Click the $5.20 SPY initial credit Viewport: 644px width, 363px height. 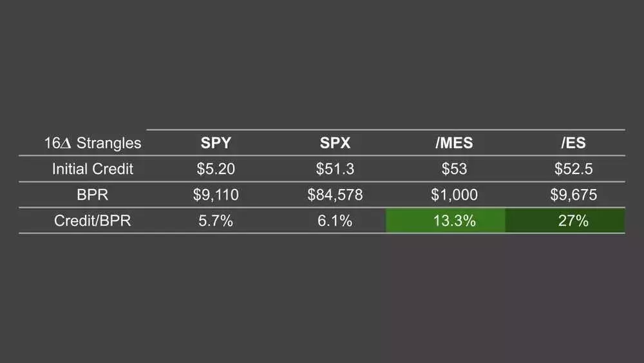pos(216,169)
